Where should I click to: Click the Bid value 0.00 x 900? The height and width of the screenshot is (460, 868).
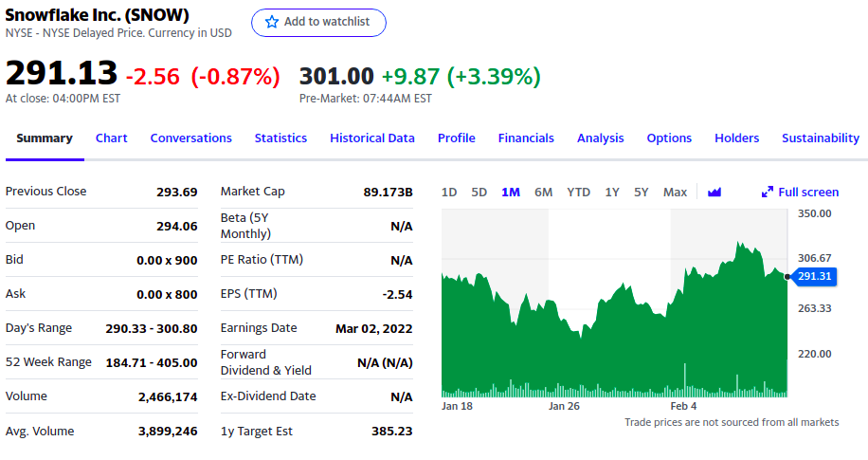point(167,261)
